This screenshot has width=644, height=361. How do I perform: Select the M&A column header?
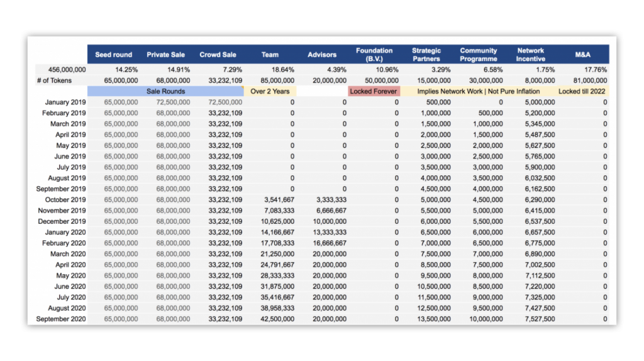point(582,55)
